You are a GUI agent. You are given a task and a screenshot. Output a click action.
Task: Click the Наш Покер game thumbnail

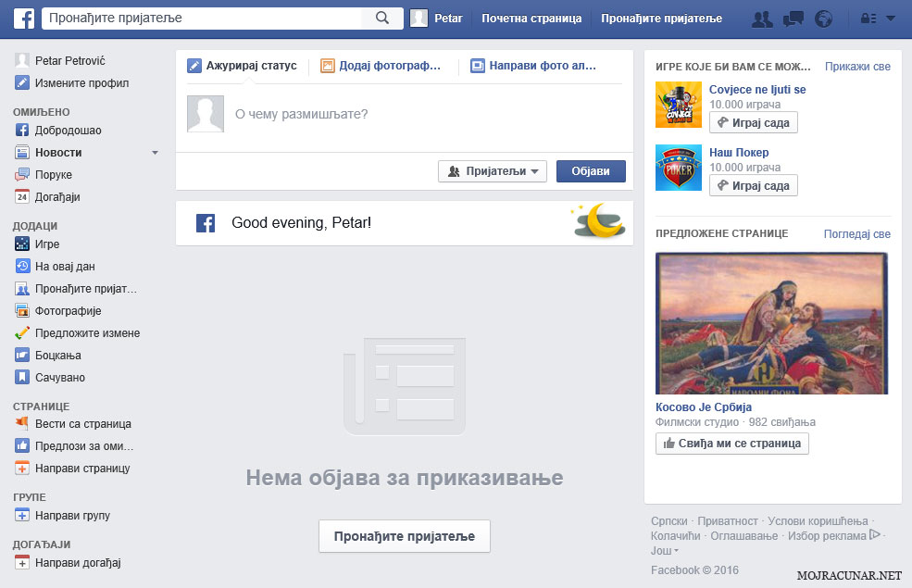click(x=679, y=168)
